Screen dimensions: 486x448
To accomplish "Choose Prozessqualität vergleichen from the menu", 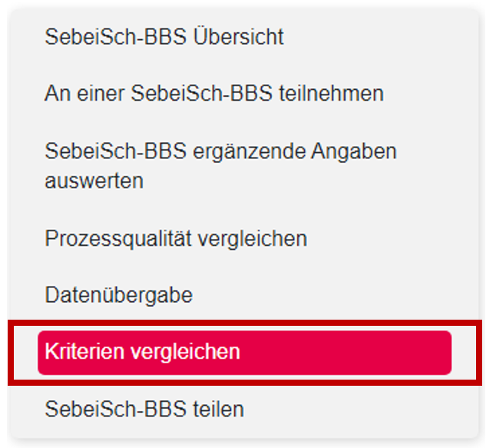I will coord(176,238).
